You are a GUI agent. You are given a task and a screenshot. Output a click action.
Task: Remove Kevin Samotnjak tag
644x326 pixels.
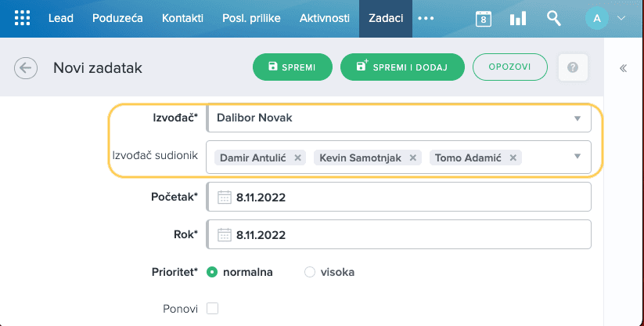[x=412, y=158]
